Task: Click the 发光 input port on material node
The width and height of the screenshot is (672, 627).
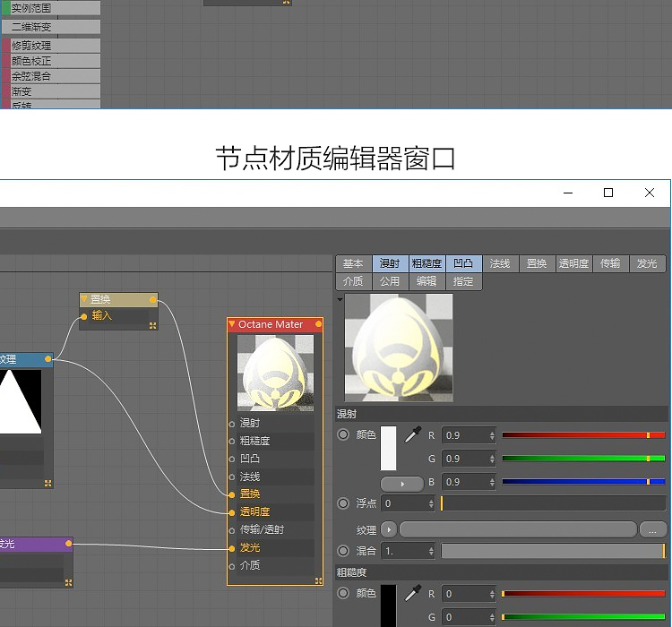Action: pyautogui.click(x=232, y=548)
